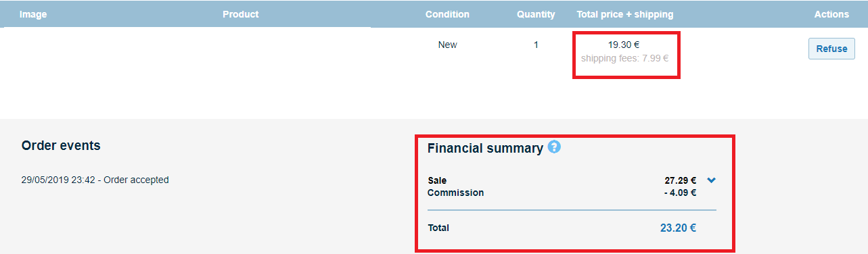Click the Total row label
This screenshot has width=868, height=254.
(438, 228)
